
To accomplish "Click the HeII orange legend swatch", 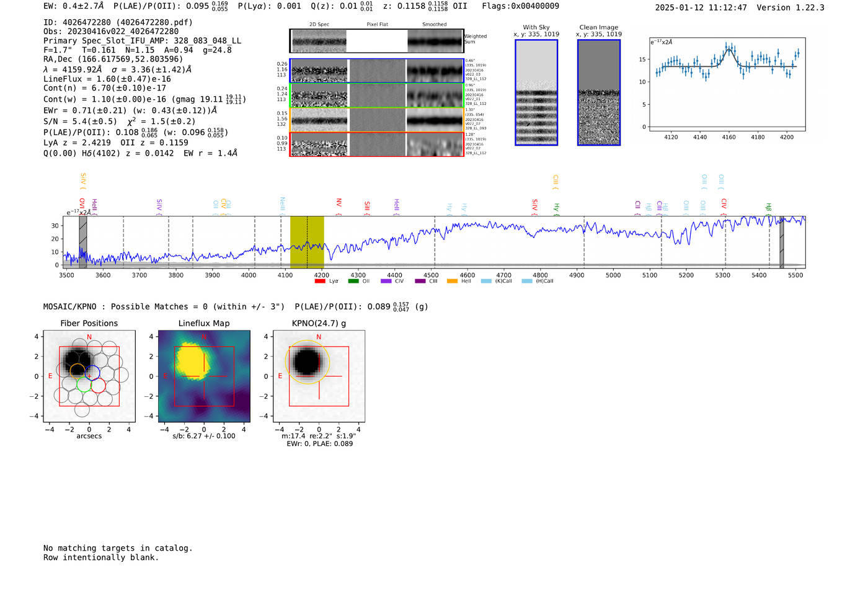I will (453, 281).
